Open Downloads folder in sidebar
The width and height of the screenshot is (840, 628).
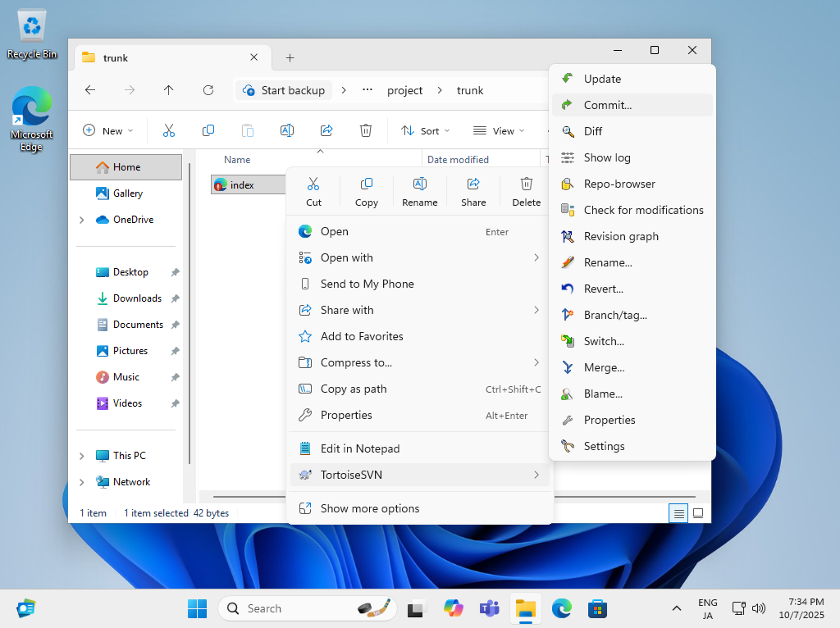137,298
